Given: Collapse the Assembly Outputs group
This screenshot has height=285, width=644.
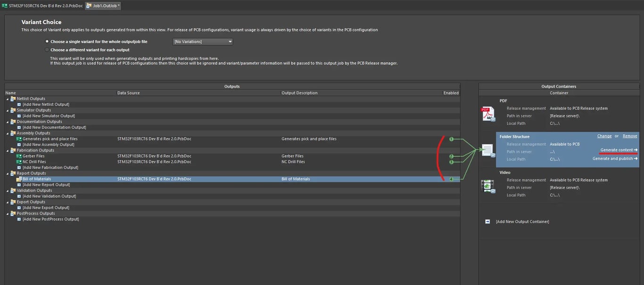Looking at the screenshot, I should (x=8, y=133).
